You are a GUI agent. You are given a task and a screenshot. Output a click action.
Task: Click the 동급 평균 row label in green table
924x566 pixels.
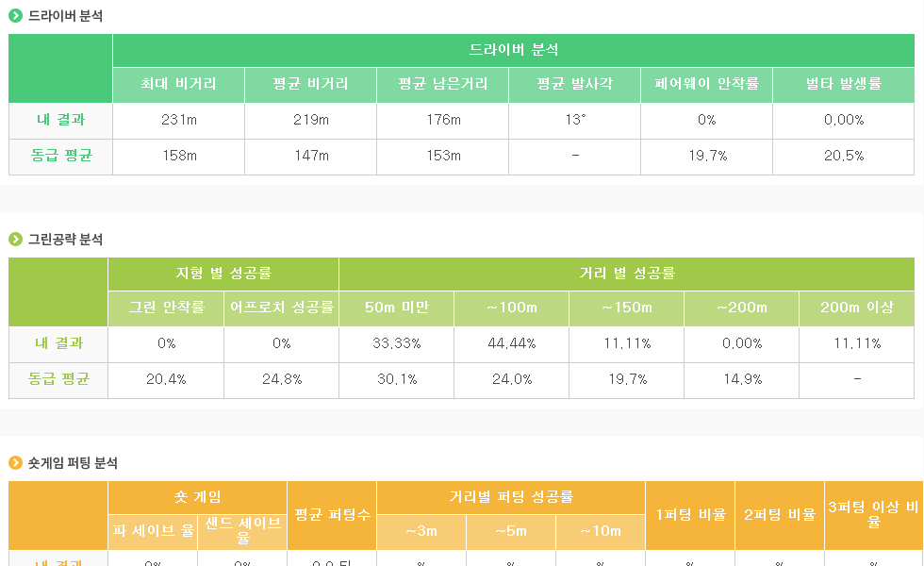pyautogui.click(x=58, y=379)
